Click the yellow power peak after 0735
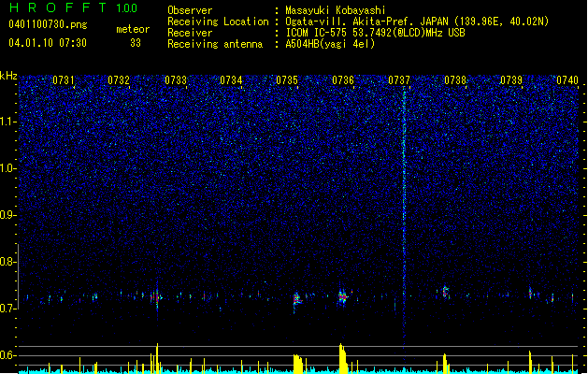This screenshot has width=588, height=374. coord(298,364)
